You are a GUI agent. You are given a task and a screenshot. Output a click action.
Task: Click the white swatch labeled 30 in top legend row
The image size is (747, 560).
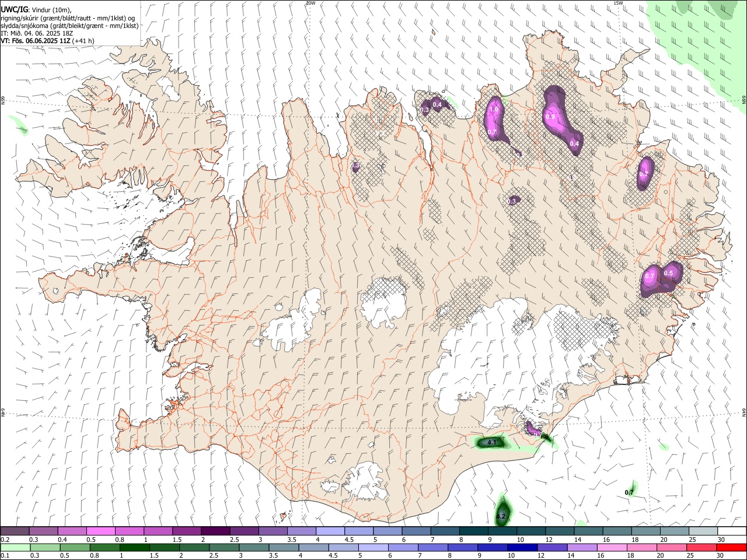click(731, 531)
